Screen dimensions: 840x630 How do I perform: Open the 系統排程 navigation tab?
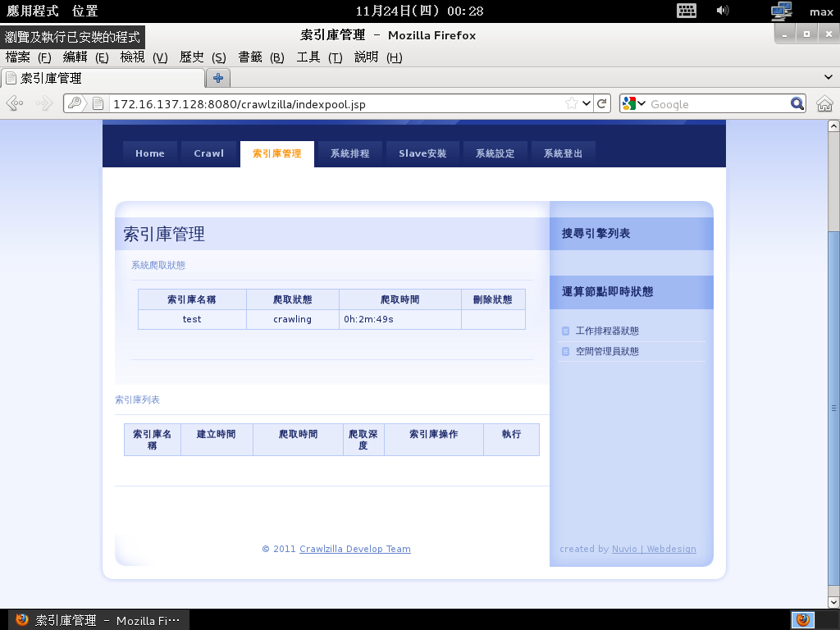click(x=349, y=153)
